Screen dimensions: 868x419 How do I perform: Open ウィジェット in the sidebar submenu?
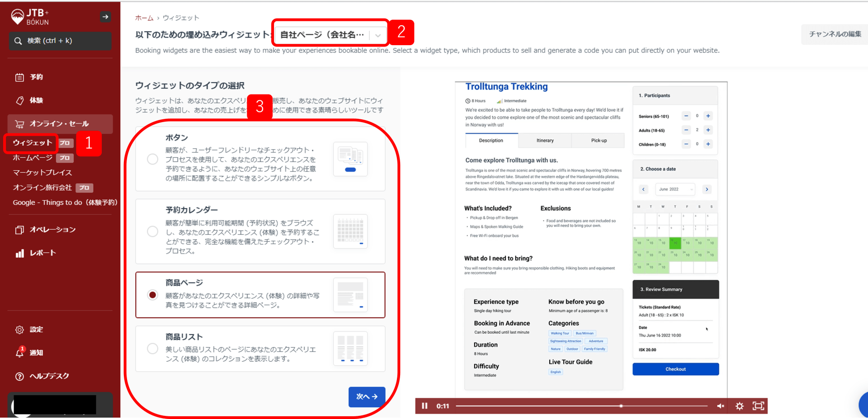pyautogui.click(x=33, y=143)
